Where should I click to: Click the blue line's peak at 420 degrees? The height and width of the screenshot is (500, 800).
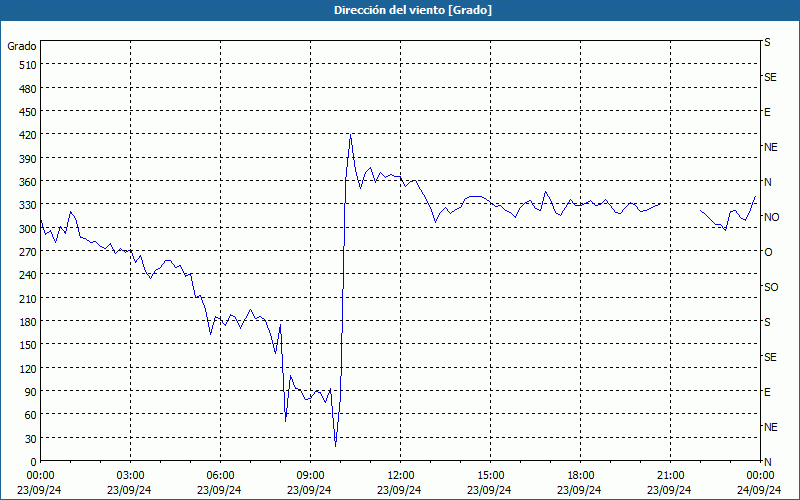351,135
